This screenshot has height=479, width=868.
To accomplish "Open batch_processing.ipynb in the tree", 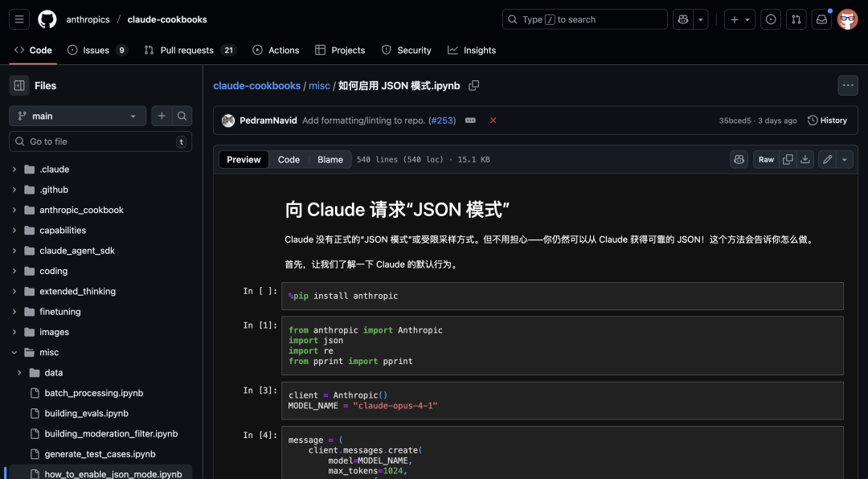I will click(93, 393).
